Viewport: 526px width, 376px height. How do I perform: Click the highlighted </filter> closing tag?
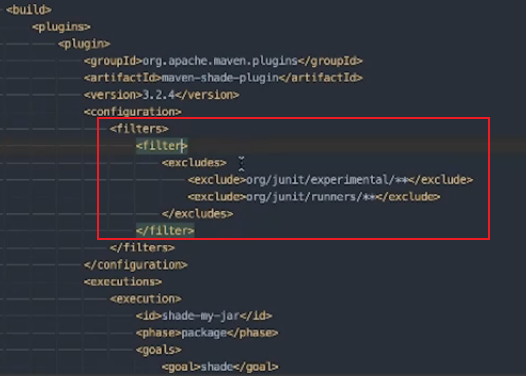pyautogui.click(x=165, y=231)
